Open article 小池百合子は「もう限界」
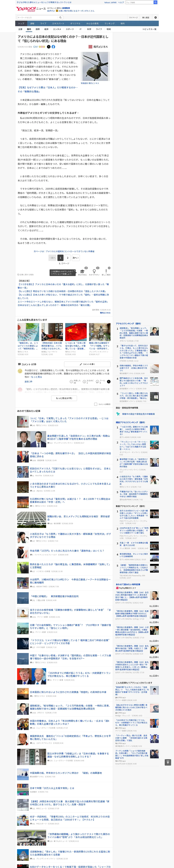 click(70, 535)
